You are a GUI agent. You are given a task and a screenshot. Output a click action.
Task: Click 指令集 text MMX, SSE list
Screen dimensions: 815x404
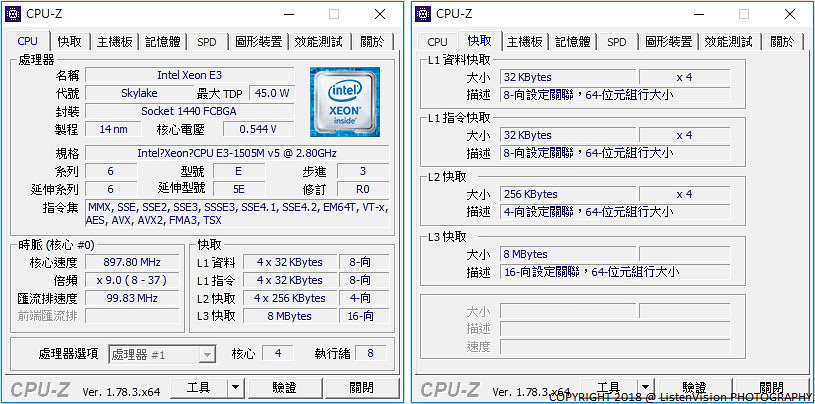coord(237,214)
